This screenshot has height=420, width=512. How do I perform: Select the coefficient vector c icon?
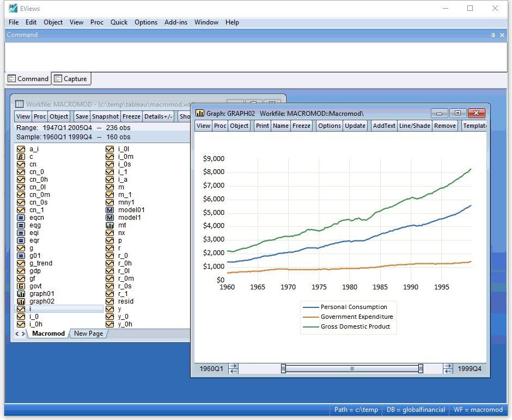point(21,157)
